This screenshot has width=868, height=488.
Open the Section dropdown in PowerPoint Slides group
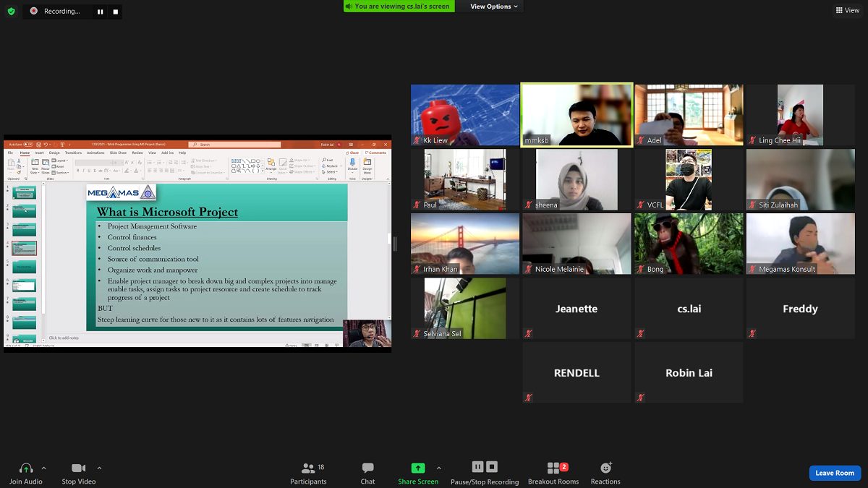(x=61, y=172)
